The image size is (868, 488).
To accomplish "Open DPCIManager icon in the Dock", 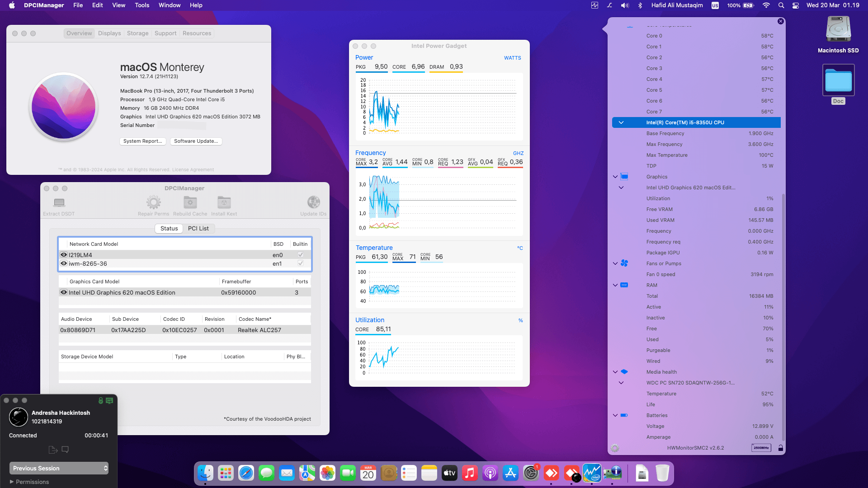I will (612, 473).
